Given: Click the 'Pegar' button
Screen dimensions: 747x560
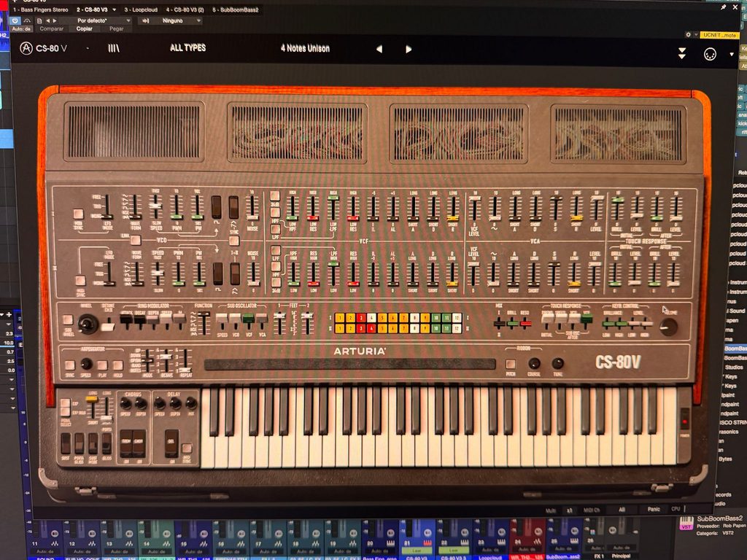Looking at the screenshot, I should pos(116,29).
